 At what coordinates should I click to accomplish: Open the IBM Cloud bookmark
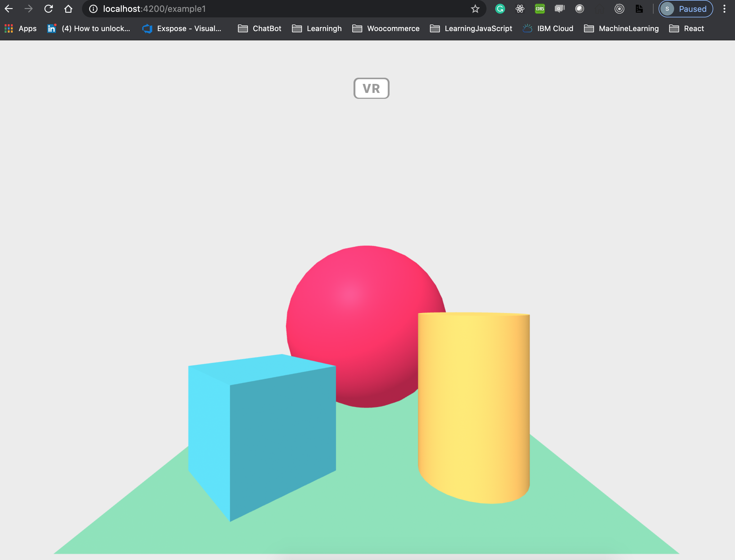click(548, 29)
